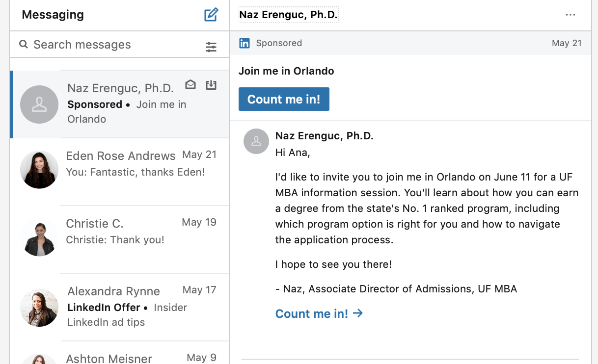Click the Sponsored label in message header
598x364 pixels.
coord(279,43)
